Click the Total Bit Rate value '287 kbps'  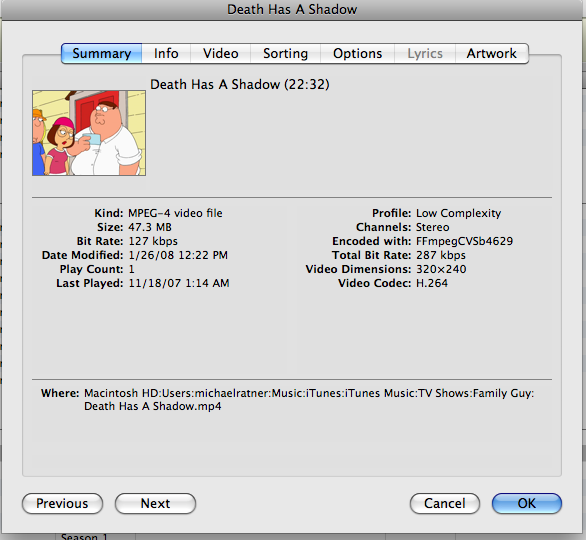coord(441,255)
